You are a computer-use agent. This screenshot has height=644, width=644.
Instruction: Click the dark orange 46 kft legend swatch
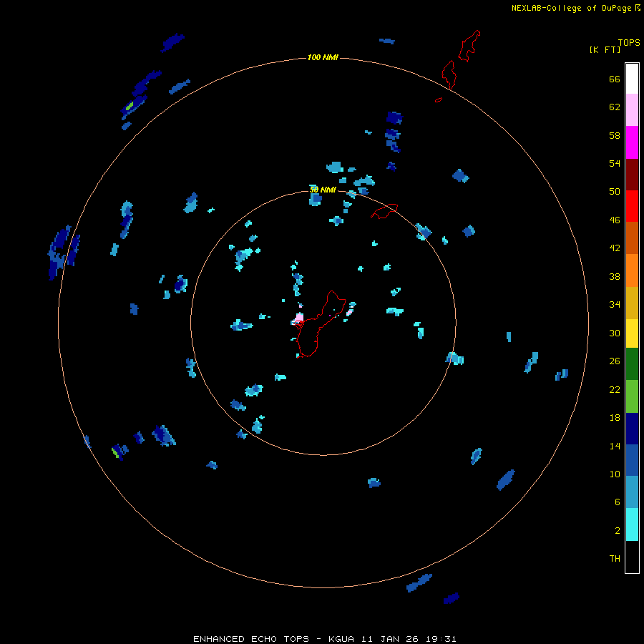tap(632, 238)
